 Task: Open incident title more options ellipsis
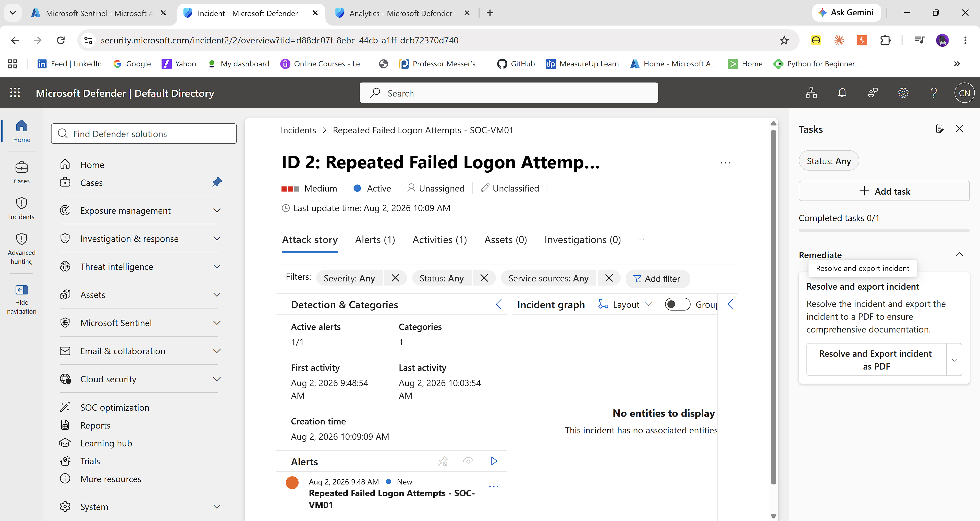[725, 163]
